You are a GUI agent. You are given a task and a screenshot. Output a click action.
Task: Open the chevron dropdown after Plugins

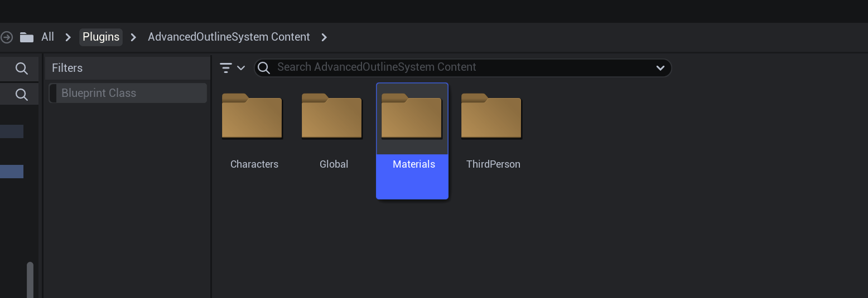133,37
